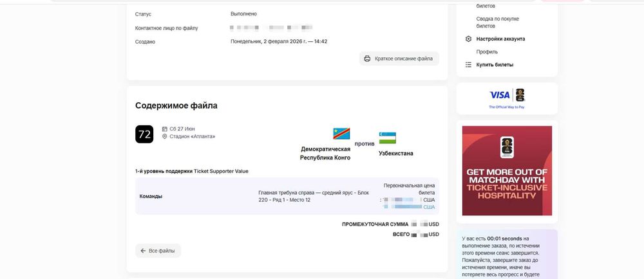This screenshot has width=644, height=279.
Task: Click Стадион «Атланта» text
Action: pyautogui.click(x=192, y=136)
